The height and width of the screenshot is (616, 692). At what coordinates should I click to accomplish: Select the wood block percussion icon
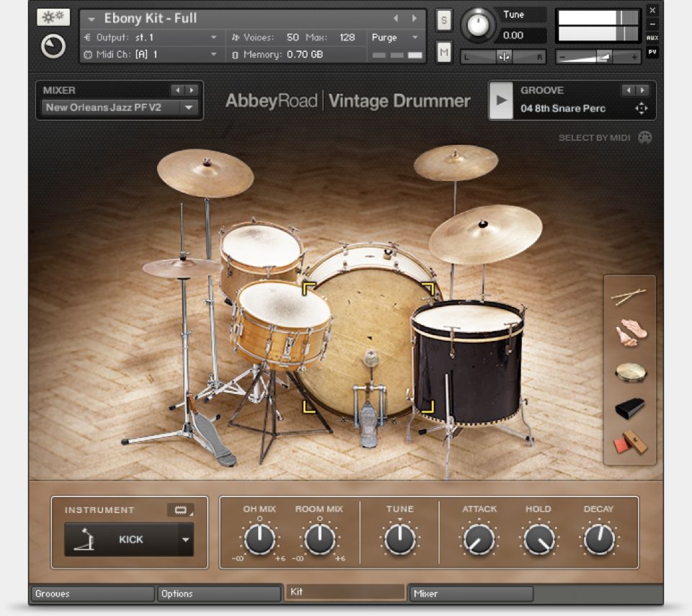[x=630, y=442]
